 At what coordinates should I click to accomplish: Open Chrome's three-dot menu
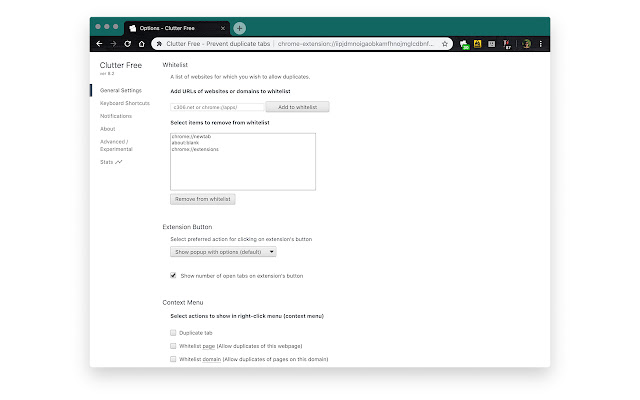[x=540, y=44]
